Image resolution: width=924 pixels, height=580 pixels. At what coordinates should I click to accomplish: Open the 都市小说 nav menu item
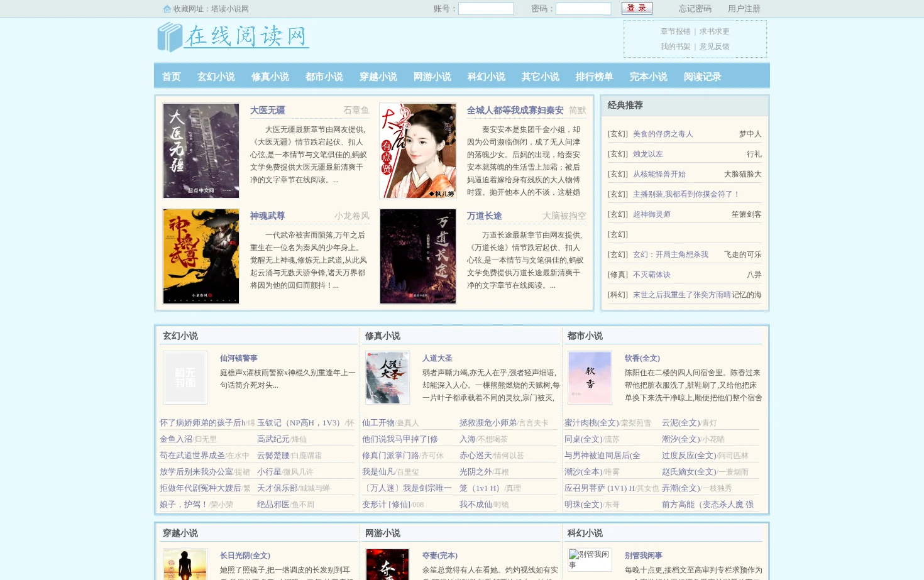click(324, 77)
